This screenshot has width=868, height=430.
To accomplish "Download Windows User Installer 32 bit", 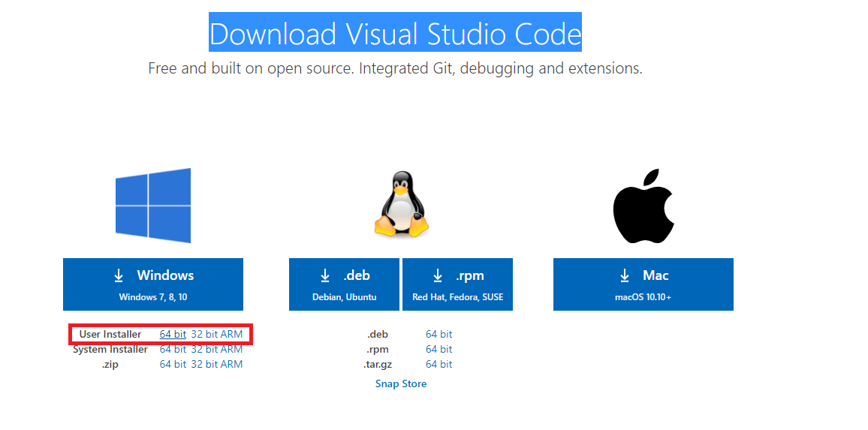I will point(204,334).
